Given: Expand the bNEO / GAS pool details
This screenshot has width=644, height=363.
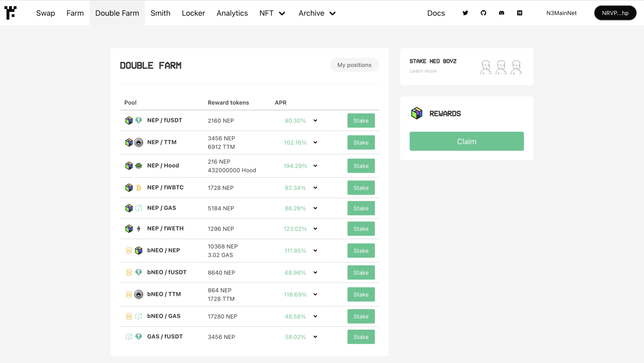Looking at the screenshot, I should click(x=315, y=316).
